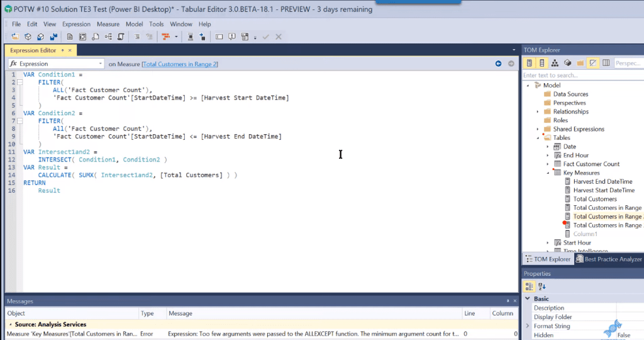
Task: Click the properties grid toolbar icon
Action: pos(245,37)
